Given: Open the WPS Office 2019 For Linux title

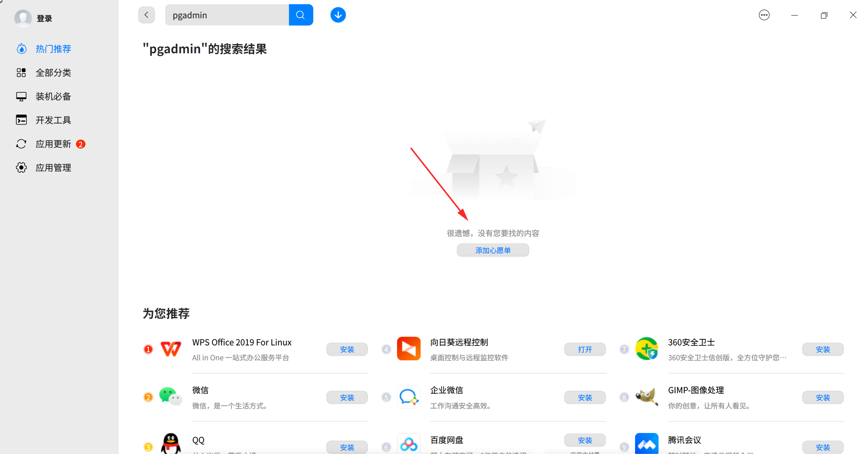Looking at the screenshot, I should pos(242,342).
